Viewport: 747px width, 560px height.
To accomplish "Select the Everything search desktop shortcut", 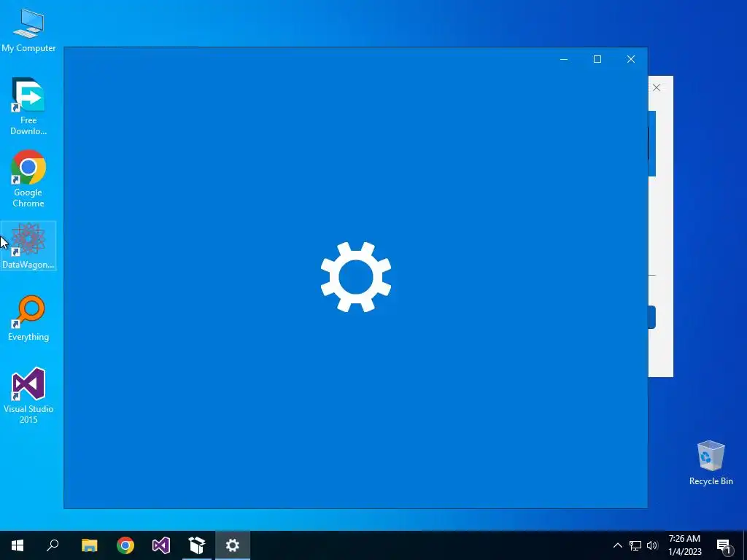I will coord(28,318).
